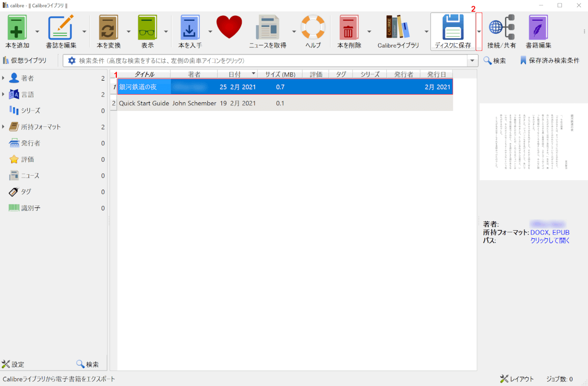The height and width of the screenshot is (386, 588).
Task: Click the book cover thumbnail preview
Action: coord(533,141)
